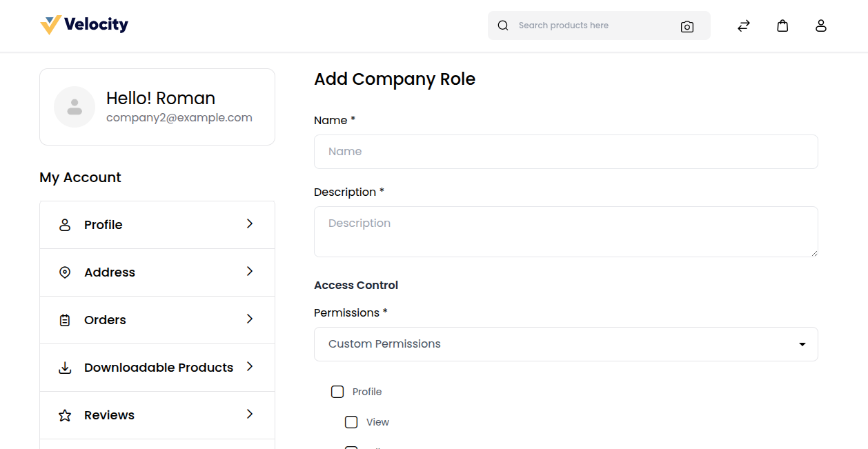Focus the role Name input field
This screenshot has height=449, width=868.
coord(566,152)
